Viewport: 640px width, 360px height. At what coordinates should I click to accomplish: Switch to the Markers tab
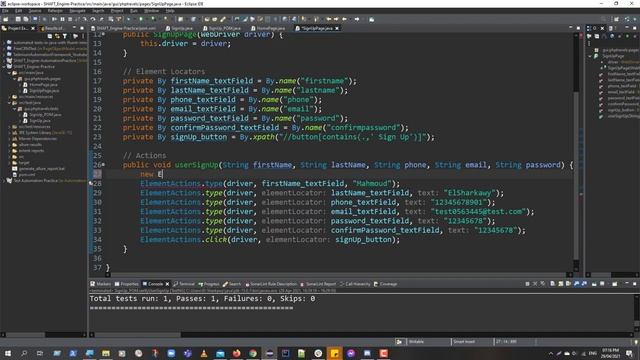(100, 284)
